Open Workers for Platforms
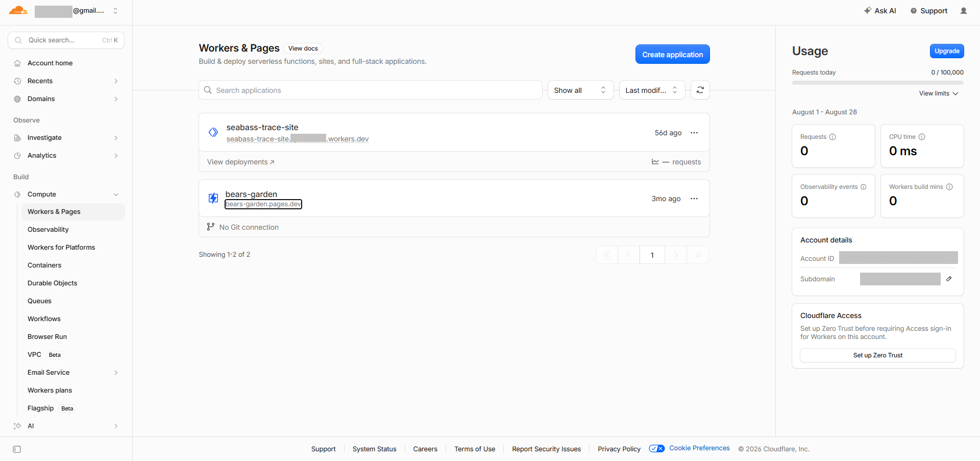The width and height of the screenshot is (980, 461). 61,248
